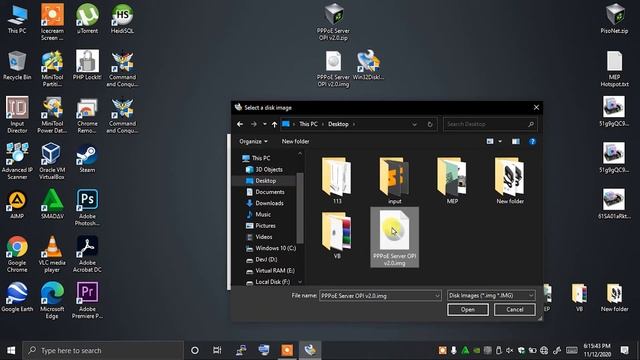The height and width of the screenshot is (360, 640).
Task: Expand the address bar history dropdown
Action: [414, 124]
